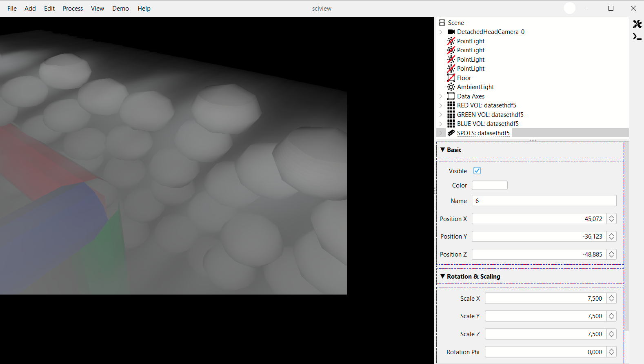Click the RED VOL volume grid icon
Image resolution: width=644 pixels, height=364 pixels.
click(x=451, y=105)
